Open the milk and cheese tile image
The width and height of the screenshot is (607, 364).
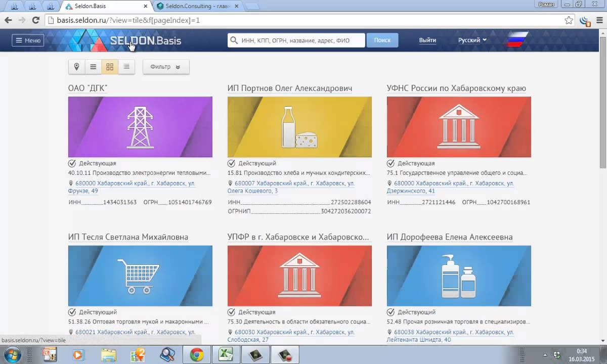pos(299,127)
